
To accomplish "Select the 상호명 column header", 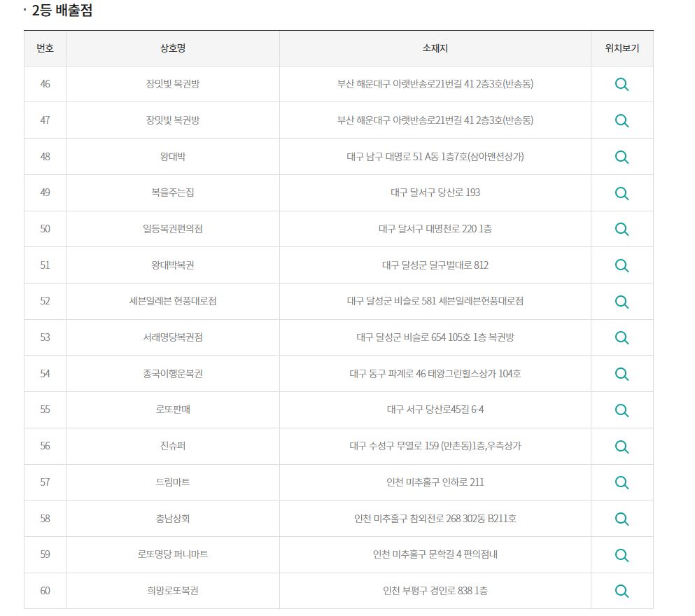I will coord(173,48).
